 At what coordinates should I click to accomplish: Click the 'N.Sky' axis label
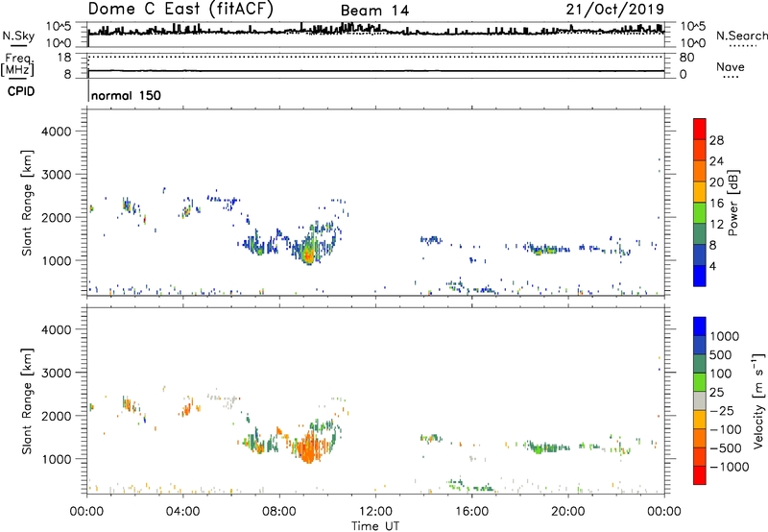coord(18,36)
